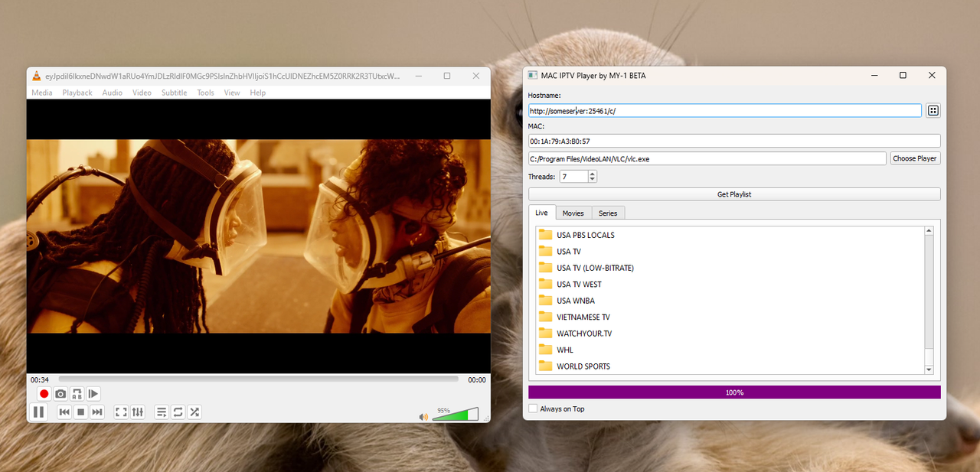Click the Choose Player button
The image size is (980, 472).
(x=915, y=158)
